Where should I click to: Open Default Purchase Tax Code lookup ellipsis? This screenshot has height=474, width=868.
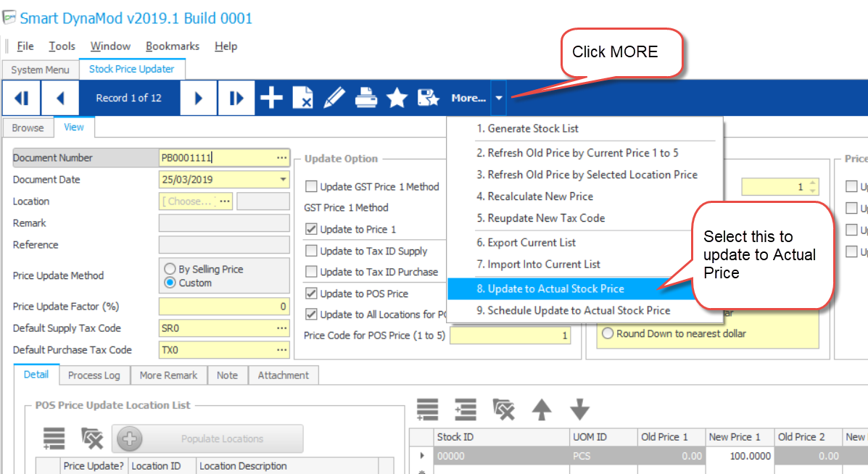(x=282, y=349)
